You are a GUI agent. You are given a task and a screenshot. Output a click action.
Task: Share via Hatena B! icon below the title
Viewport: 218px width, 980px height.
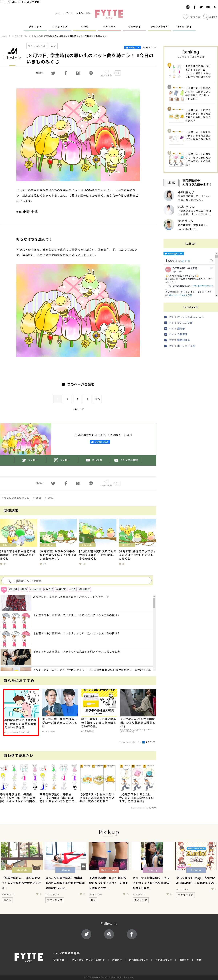click(x=78, y=73)
